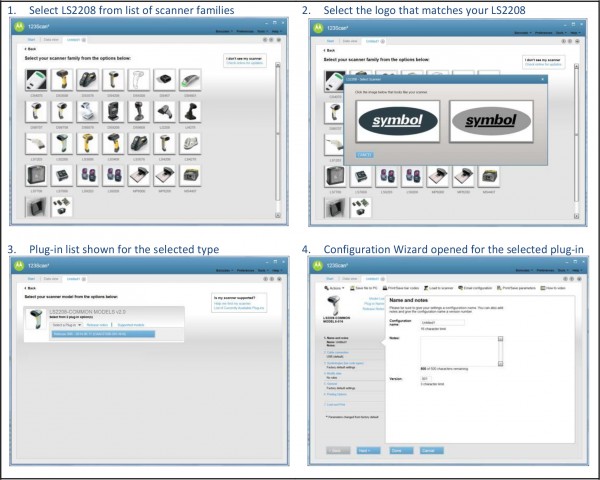
Task: Open the Barcodes menu in step 1 window
Action: click(x=224, y=31)
